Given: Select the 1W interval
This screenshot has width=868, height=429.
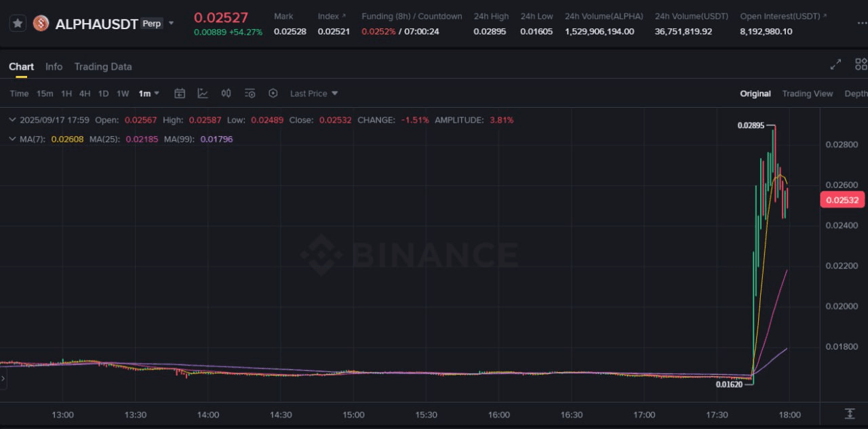Looking at the screenshot, I should (123, 94).
